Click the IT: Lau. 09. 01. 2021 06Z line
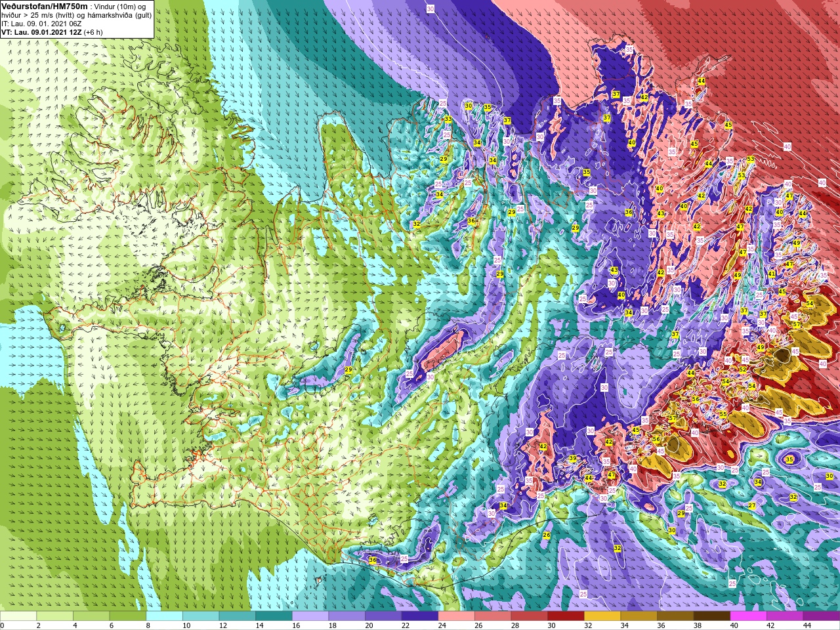This screenshot has width=840, height=630. 41,23
